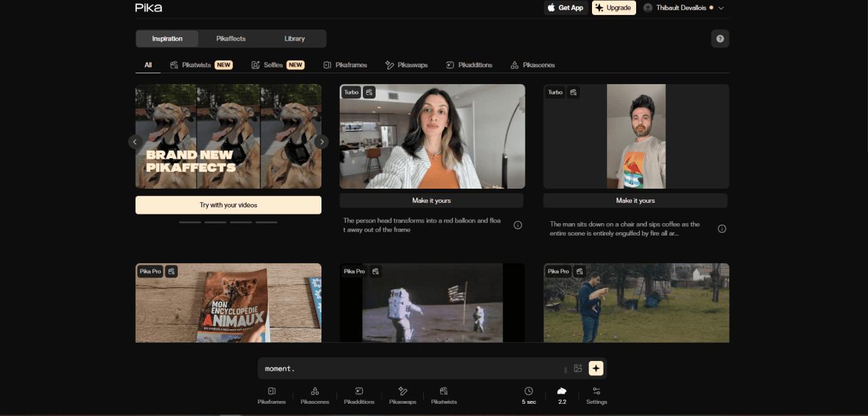Click the left carousel arrow on the banner

(134, 141)
